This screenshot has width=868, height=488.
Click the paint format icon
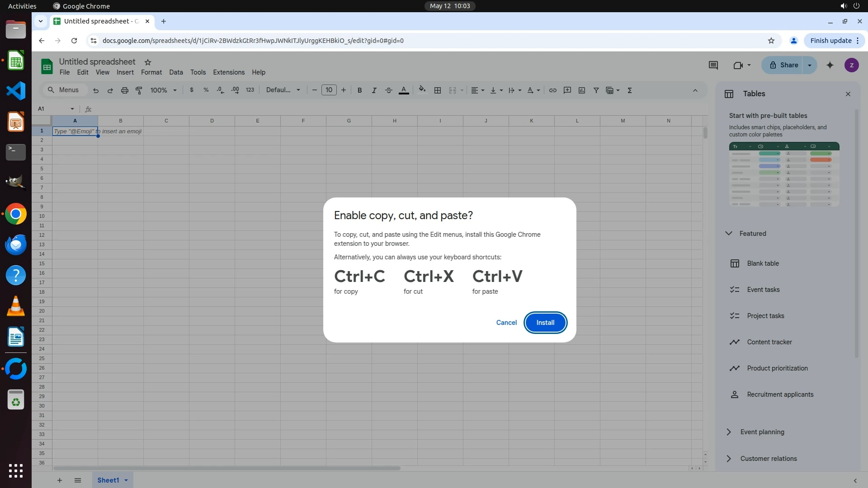point(139,90)
